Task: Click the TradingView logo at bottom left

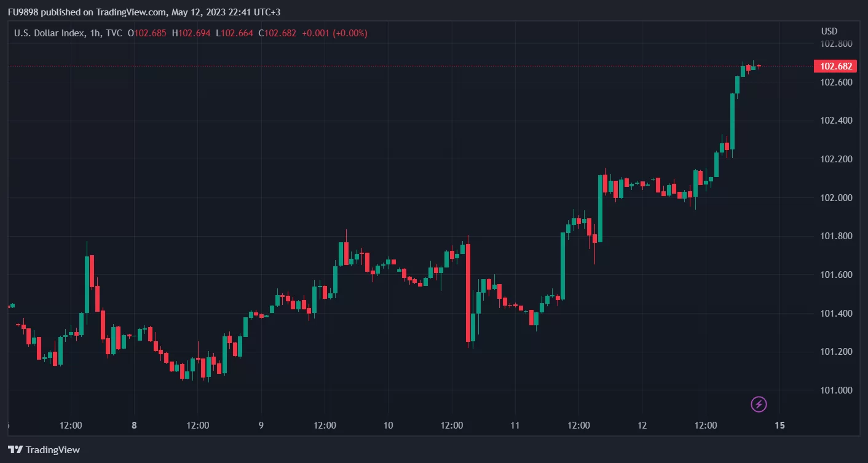Action: tap(44, 449)
